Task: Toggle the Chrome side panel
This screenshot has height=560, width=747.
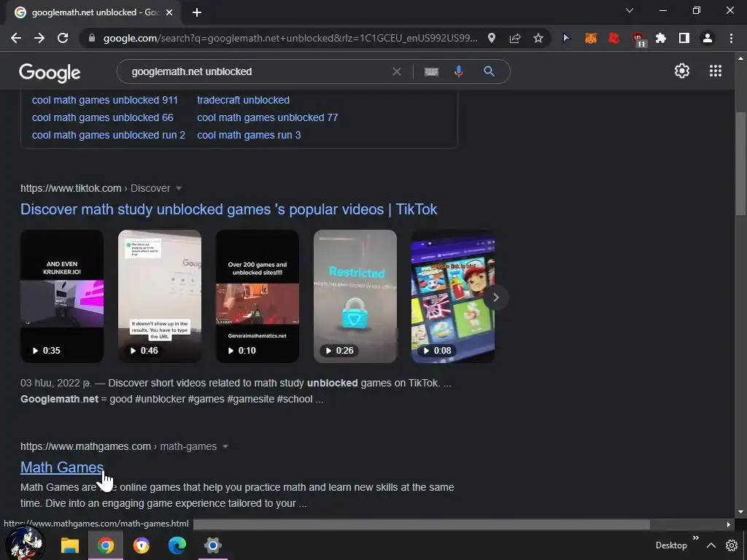Action: (684, 38)
